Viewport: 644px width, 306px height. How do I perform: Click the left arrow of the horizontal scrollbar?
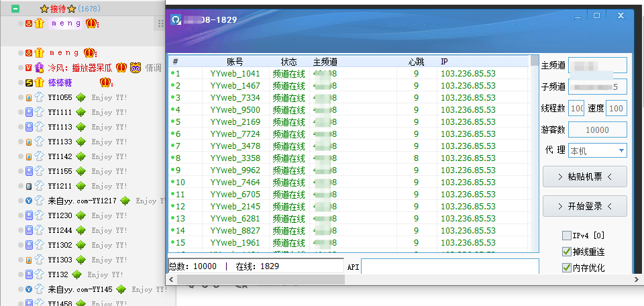(x=172, y=280)
